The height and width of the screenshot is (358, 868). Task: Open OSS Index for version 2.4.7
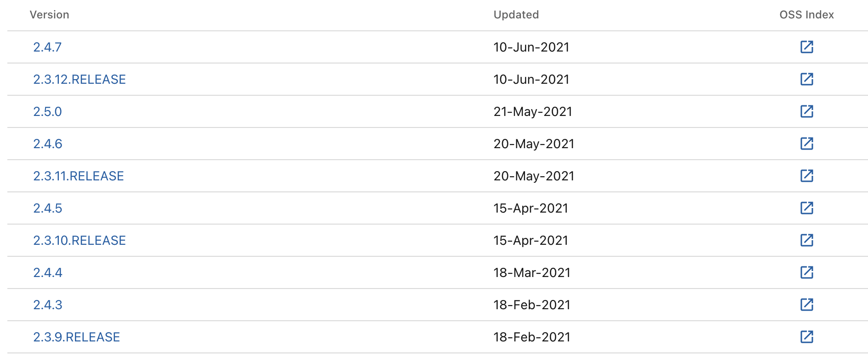(807, 47)
